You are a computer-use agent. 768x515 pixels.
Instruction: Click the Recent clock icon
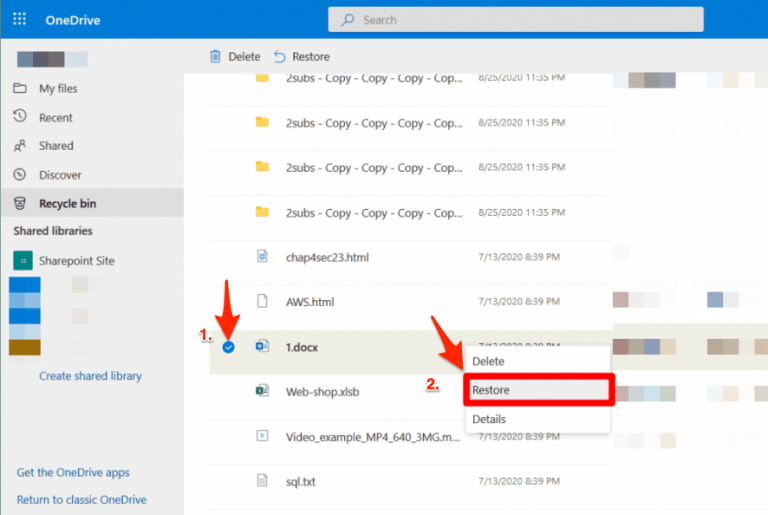pos(20,117)
